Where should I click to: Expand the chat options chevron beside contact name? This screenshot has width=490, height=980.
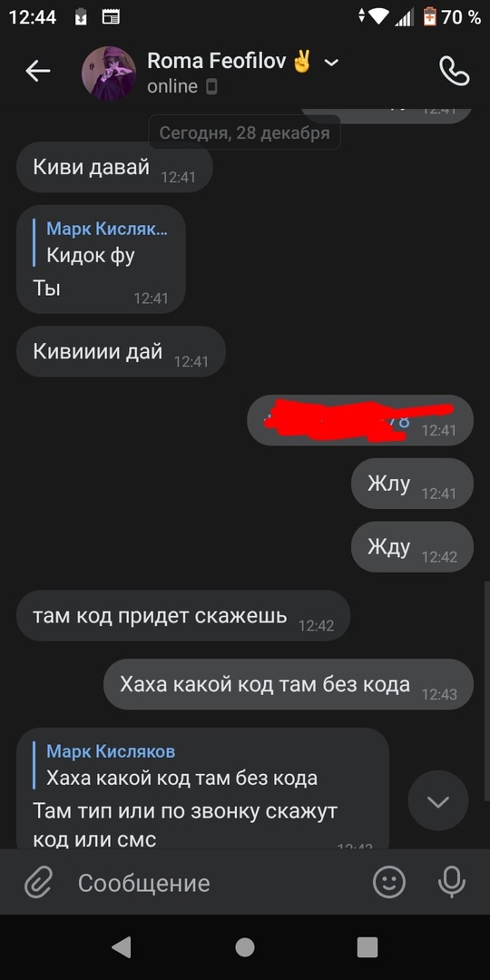(x=332, y=62)
